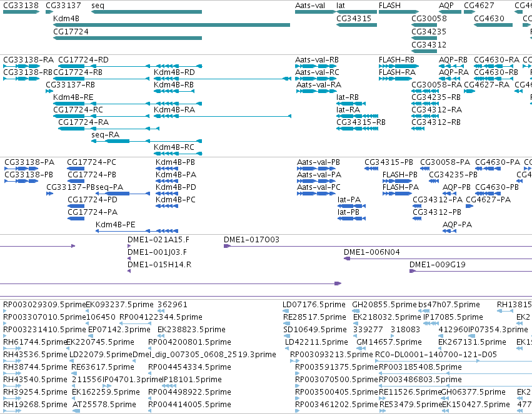Select the CG30058 gene label

pyautogui.click(x=429, y=18)
